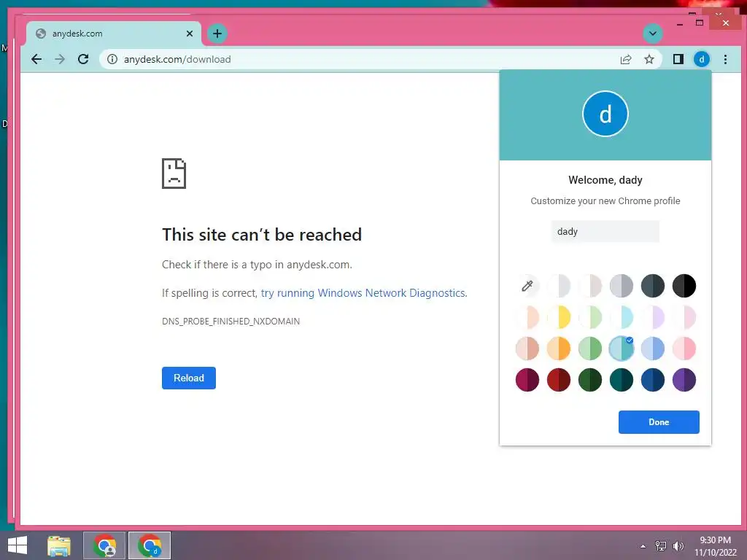Click the address bar URL anydesk.com/download
The height and width of the screenshot is (560, 747).
click(x=177, y=59)
